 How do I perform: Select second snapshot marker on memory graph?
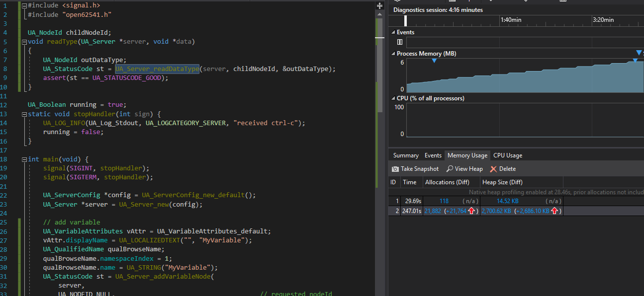point(634,60)
